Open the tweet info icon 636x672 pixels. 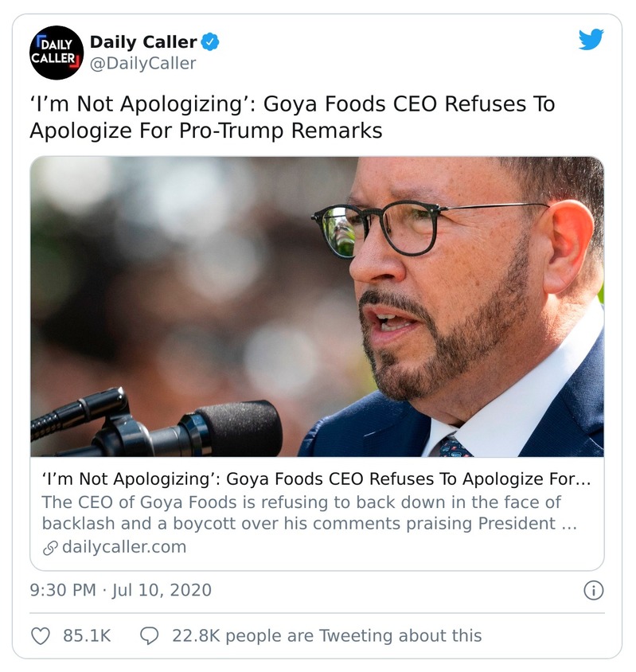pyautogui.click(x=593, y=590)
